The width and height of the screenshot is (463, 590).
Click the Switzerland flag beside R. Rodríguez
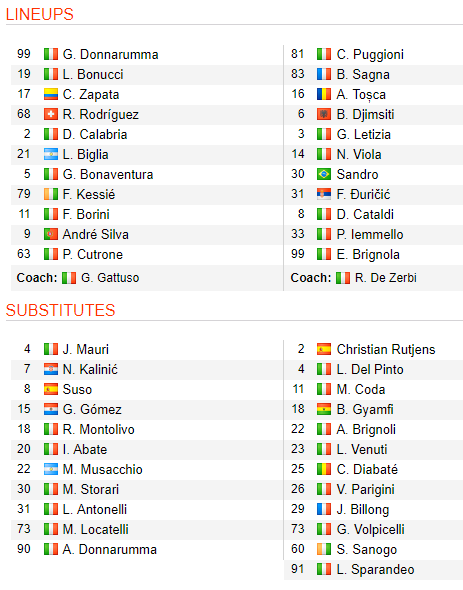tap(51, 114)
